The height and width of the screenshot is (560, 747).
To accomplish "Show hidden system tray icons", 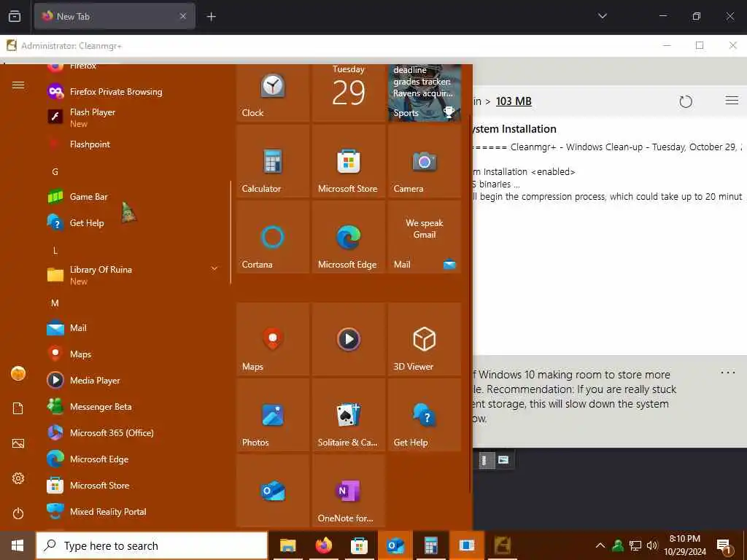I will (600, 545).
